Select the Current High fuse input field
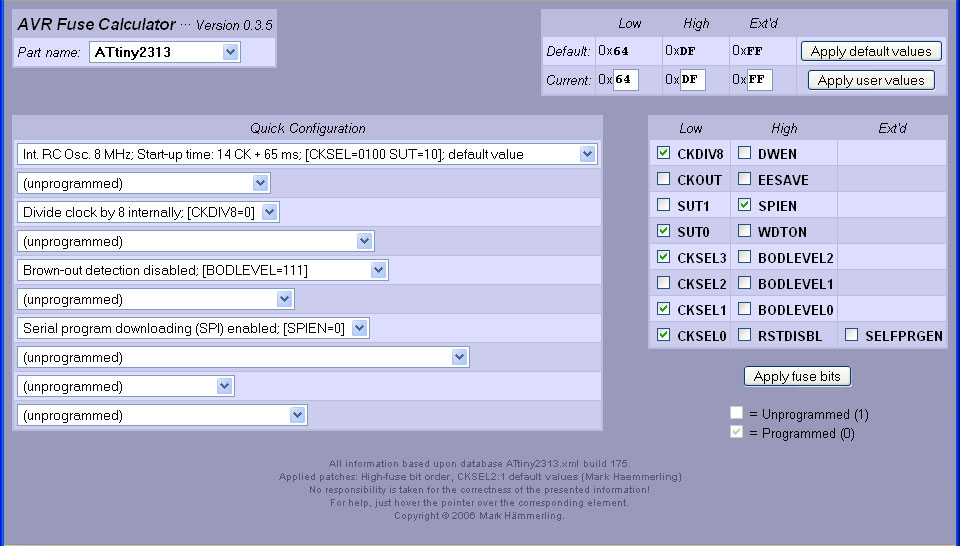 pos(692,80)
